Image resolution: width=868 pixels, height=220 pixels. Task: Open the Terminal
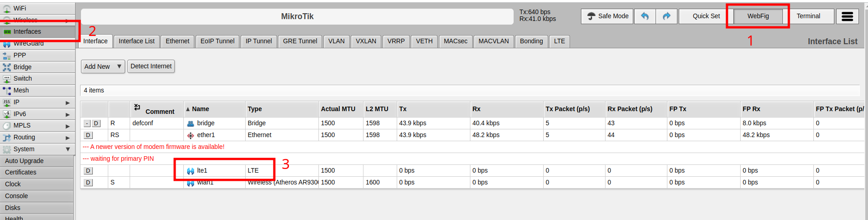(x=808, y=16)
